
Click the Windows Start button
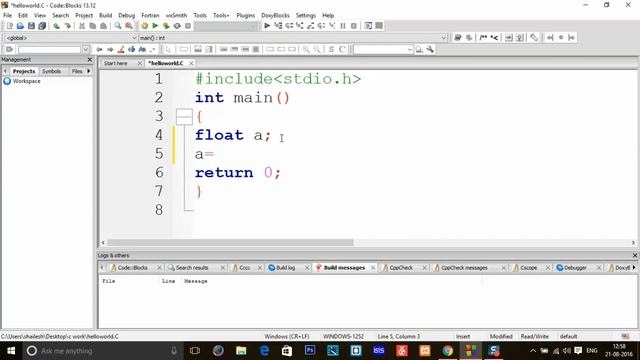[x=11, y=351]
